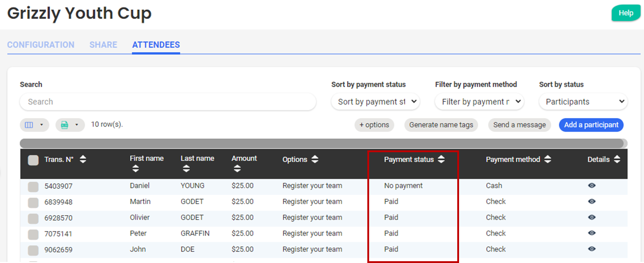Viewport: 644px width, 263px height.
Task: Sort the Payment method column
Action: coord(548,159)
